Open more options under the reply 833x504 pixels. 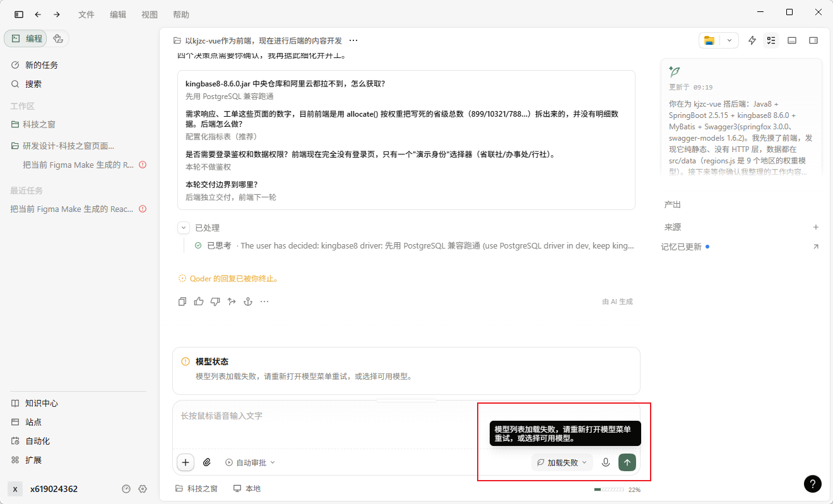tap(264, 302)
